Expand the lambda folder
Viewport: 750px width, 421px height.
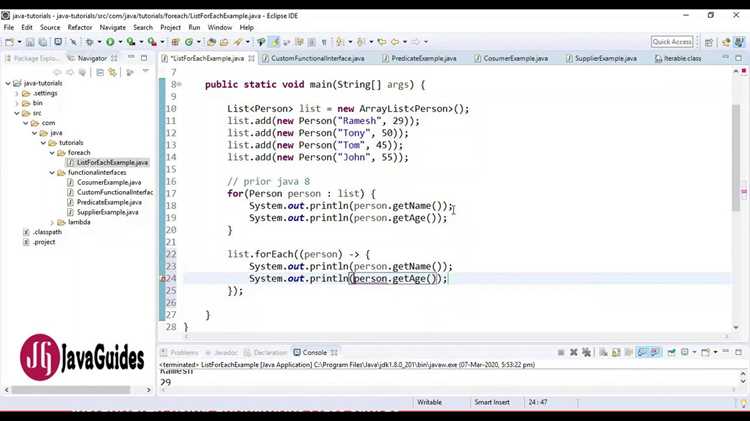pos(52,222)
